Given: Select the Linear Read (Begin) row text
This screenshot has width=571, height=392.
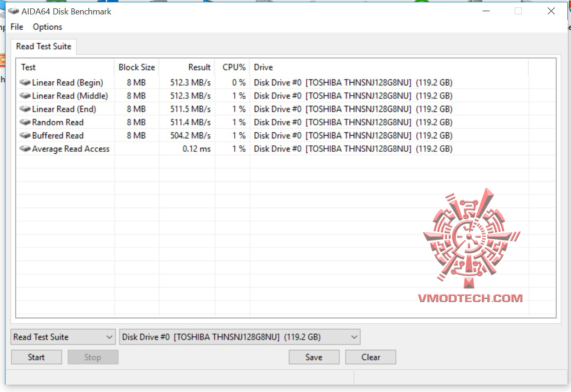Looking at the screenshot, I should coord(67,83).
